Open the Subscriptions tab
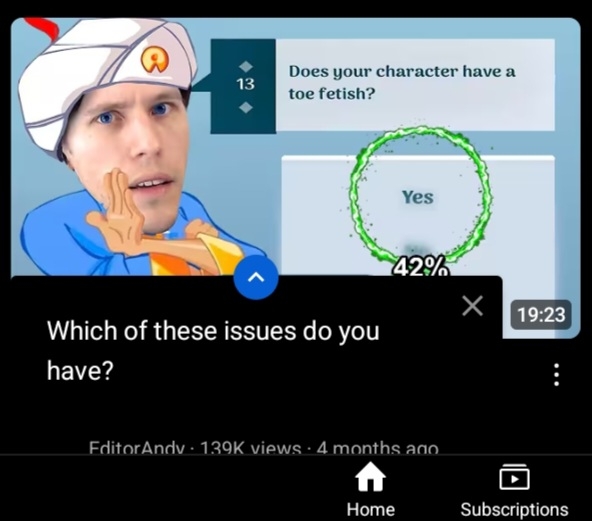 coord(514,490)
